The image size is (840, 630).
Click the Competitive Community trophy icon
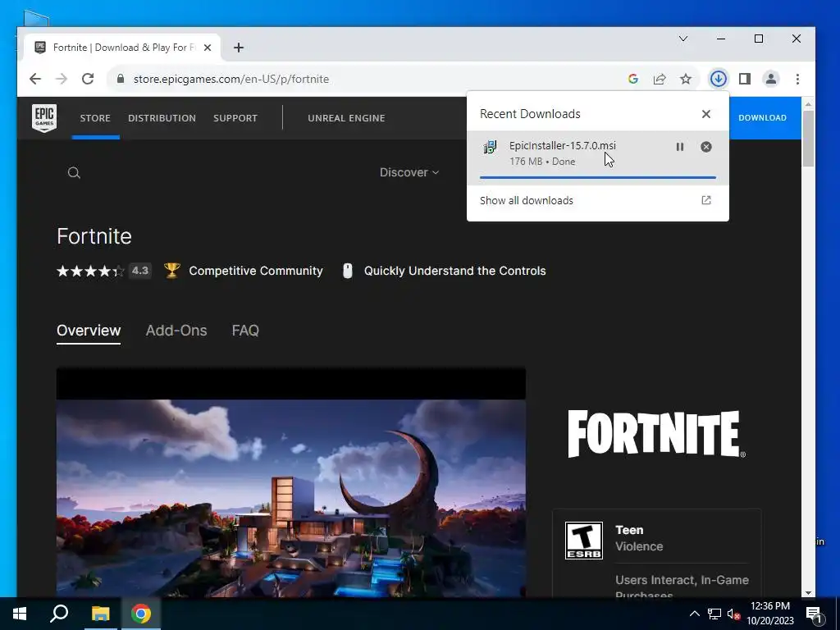pyautogui.click(x=172, y=271)
